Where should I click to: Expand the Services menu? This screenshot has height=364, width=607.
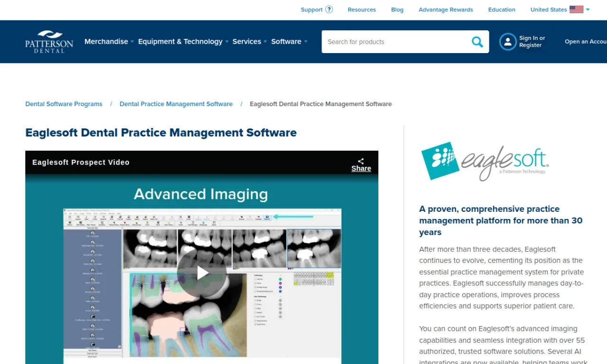click(x=249, y=42)
